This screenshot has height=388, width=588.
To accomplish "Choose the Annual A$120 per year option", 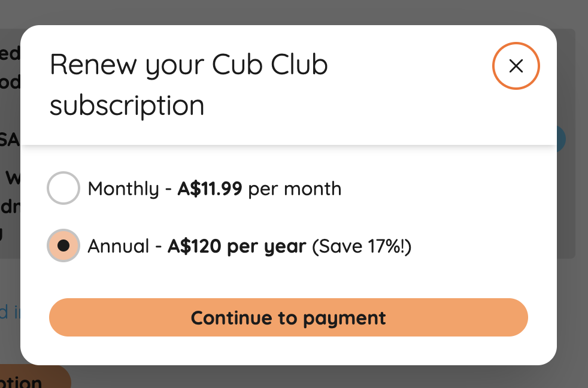I will pyautogui.click(x=63, y=245).
